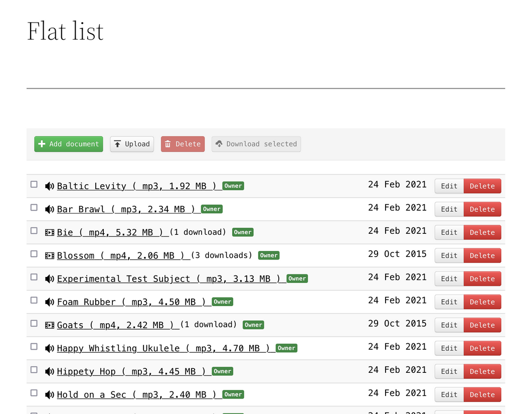
Task: Edit the Blossom document
Action: click(x=449, y=255)
